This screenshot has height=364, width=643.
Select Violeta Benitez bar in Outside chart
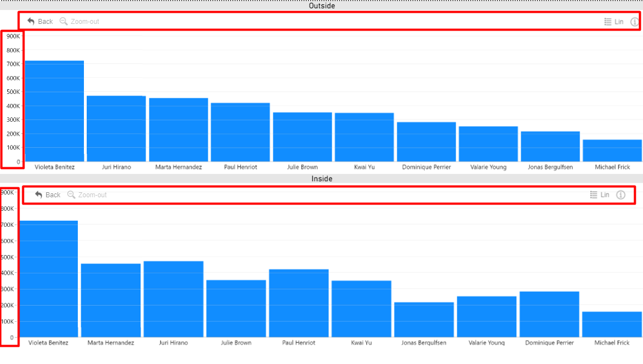54,111
